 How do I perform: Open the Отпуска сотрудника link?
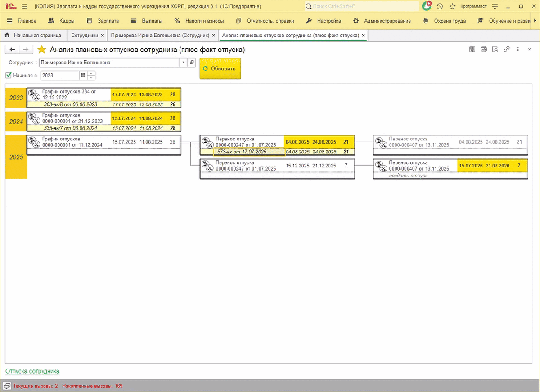pyautogui.click(x=32, y=371)
